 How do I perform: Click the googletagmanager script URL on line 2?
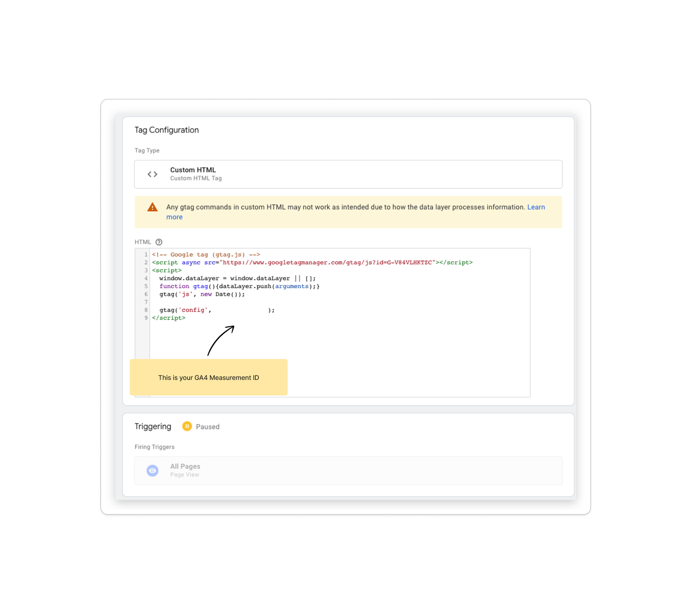pyautogui.click(x=327, y=262)
